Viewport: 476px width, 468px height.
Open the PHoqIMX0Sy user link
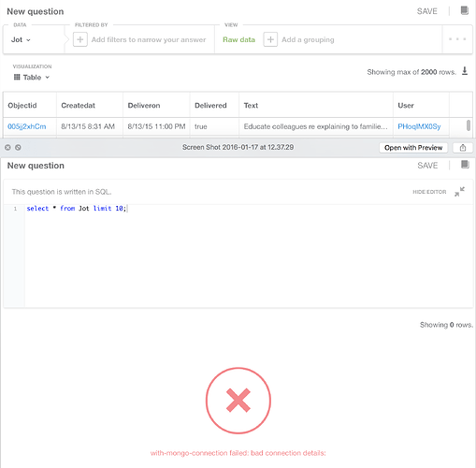click(419, 126)
